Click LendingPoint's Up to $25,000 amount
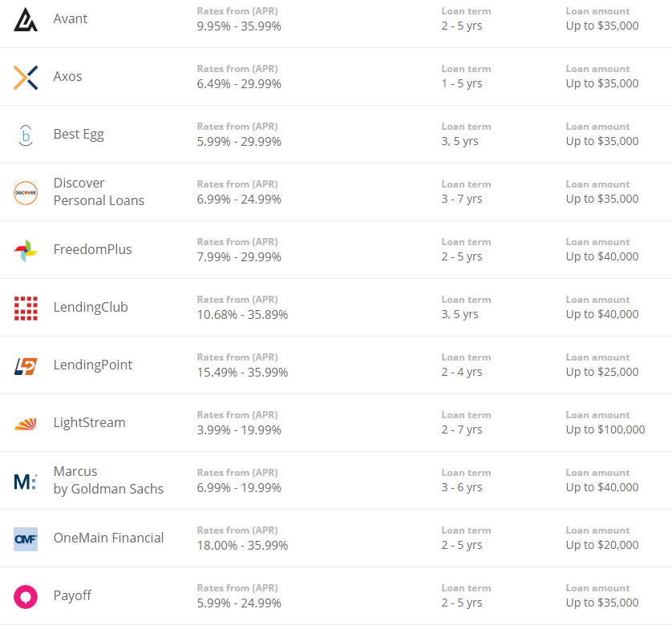 [x=601, y=372]
